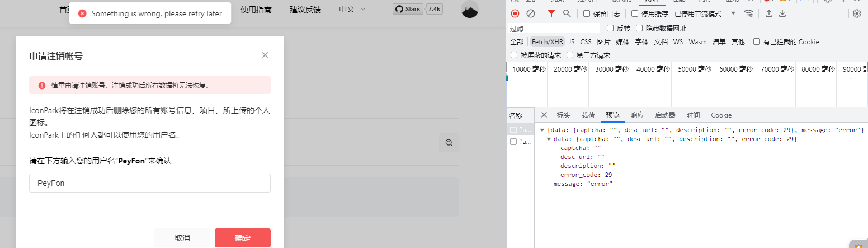Switch to 启动器 tab
The height and width of the screenshot is (248, 868).
pyautogui.click(x=665, y=115)
